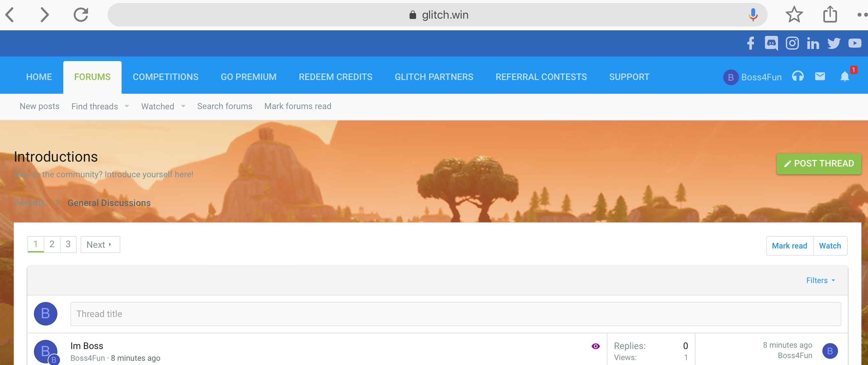Click the Facebook icon in header
The image size is (868, 365).
click(750, 43)
